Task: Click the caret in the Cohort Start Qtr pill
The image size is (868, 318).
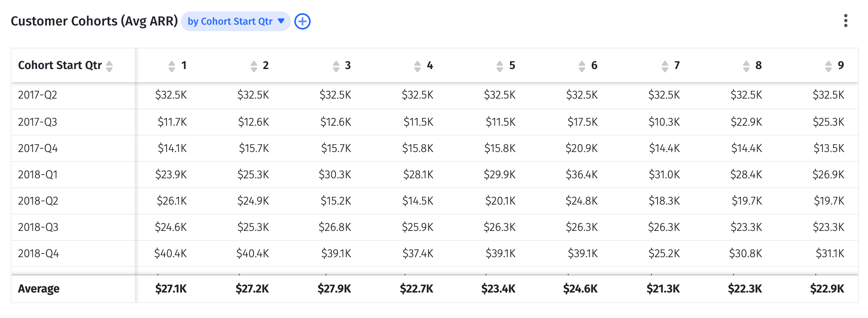Action: (x=281, y=21)
